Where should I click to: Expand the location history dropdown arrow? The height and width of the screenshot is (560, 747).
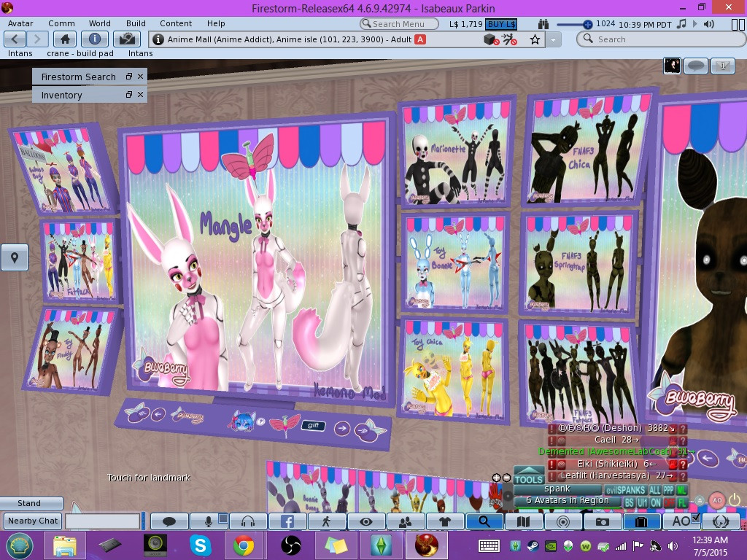tap(553, 39)
